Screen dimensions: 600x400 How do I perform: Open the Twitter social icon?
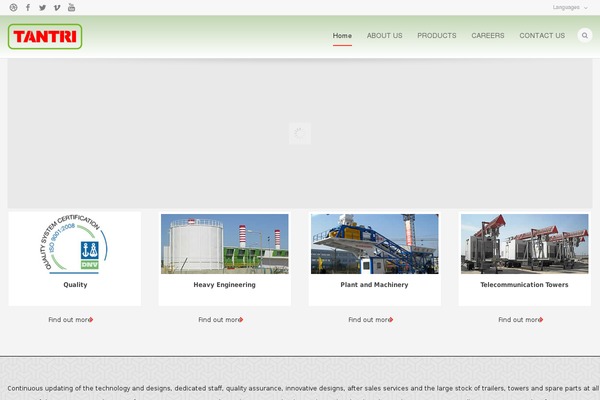pos(42,8)
